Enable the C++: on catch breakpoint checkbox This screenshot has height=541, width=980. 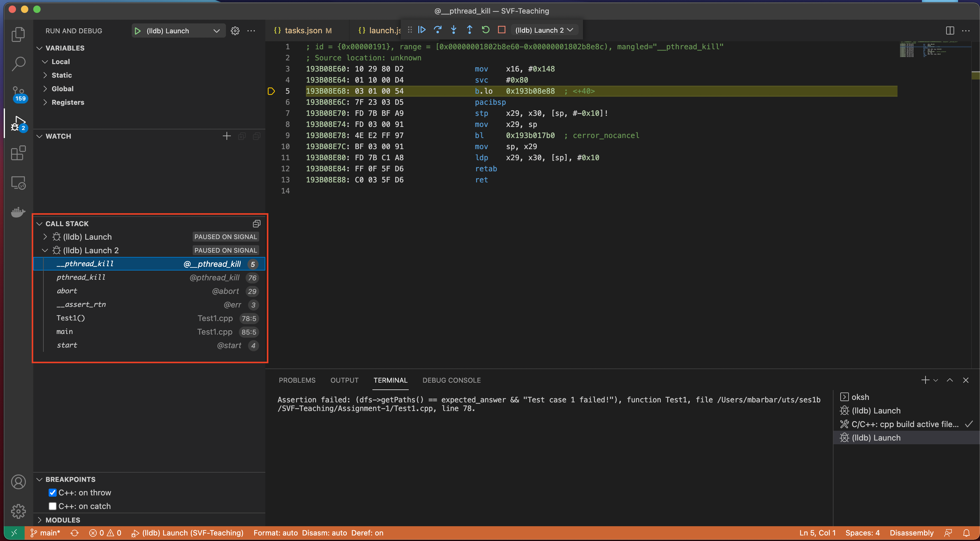53,506
